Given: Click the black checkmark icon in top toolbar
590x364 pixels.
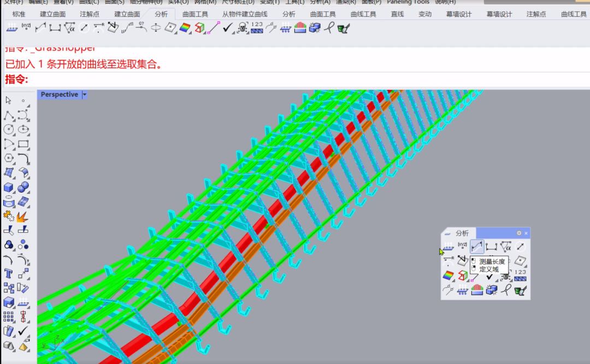Looking at the screenshot, I should [227, 28].
